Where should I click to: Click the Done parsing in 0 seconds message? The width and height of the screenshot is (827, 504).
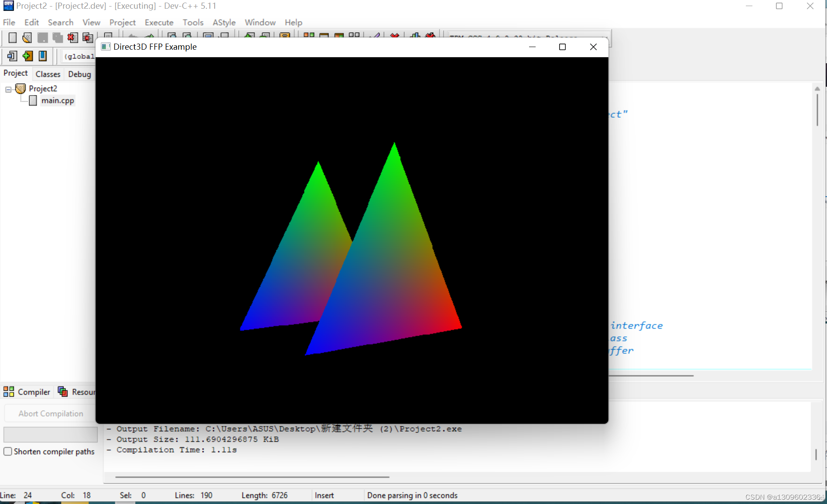click(x=412, y=495)
